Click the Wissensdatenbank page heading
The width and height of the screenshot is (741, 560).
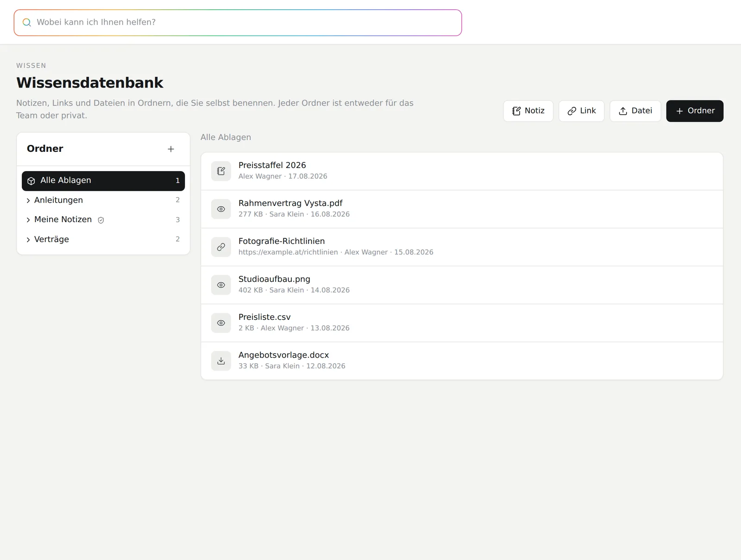(x=90, y=83)
